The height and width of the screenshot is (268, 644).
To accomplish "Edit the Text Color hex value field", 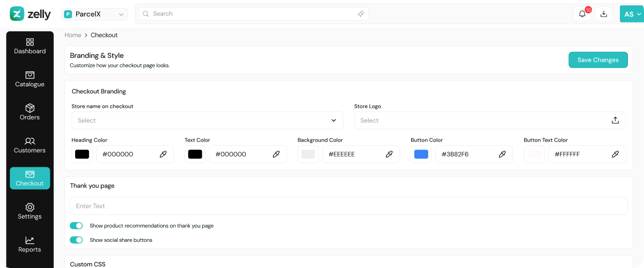I will (248, 154).
